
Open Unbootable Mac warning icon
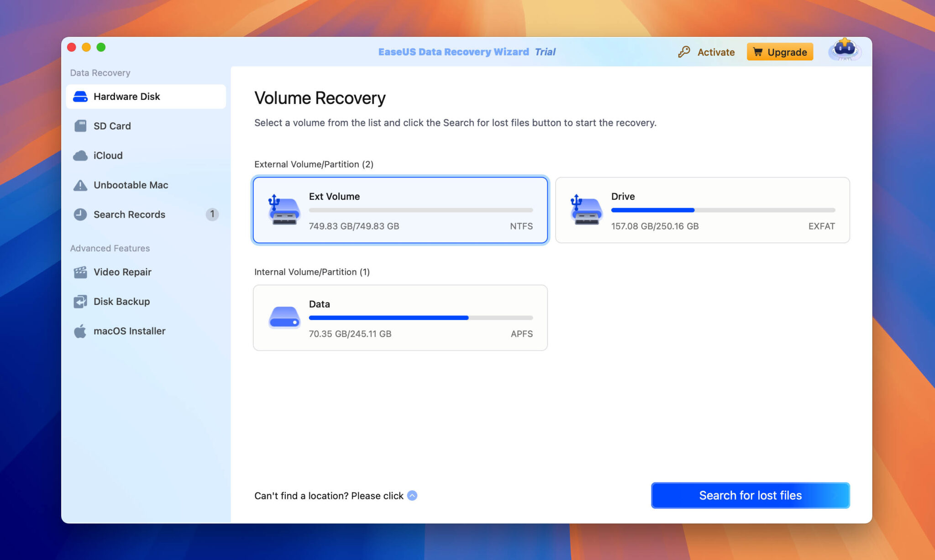80,185
